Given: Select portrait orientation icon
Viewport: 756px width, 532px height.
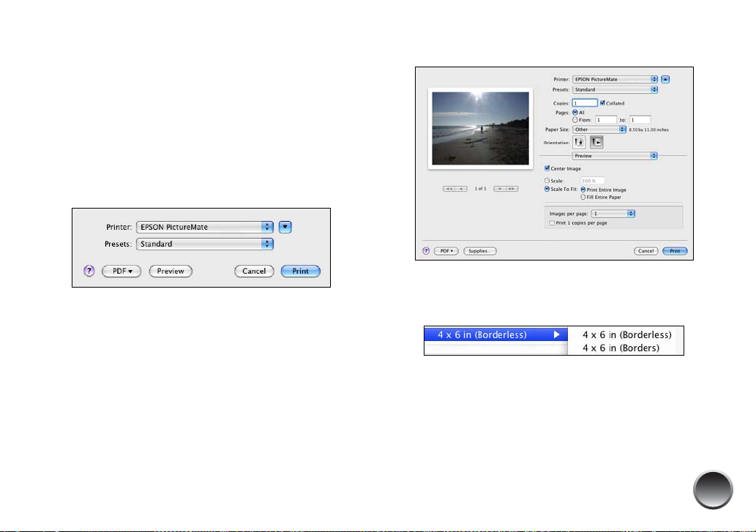Looking at the screenshot, I should click(579, 142).
